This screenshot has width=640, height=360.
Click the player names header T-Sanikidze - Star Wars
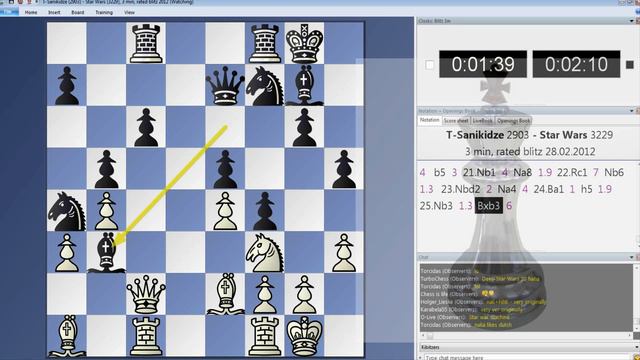[x=529, y=135]
